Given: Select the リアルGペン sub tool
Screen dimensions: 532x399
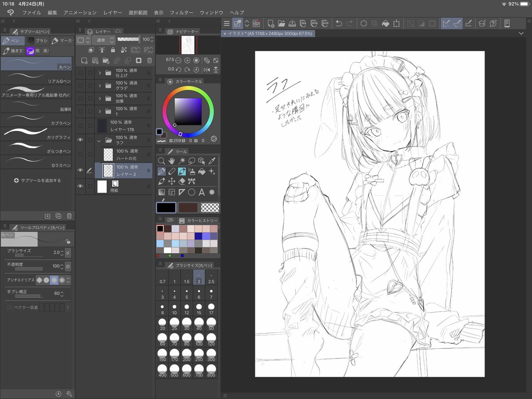Looking at the screenshot, I should coord(36,79).
